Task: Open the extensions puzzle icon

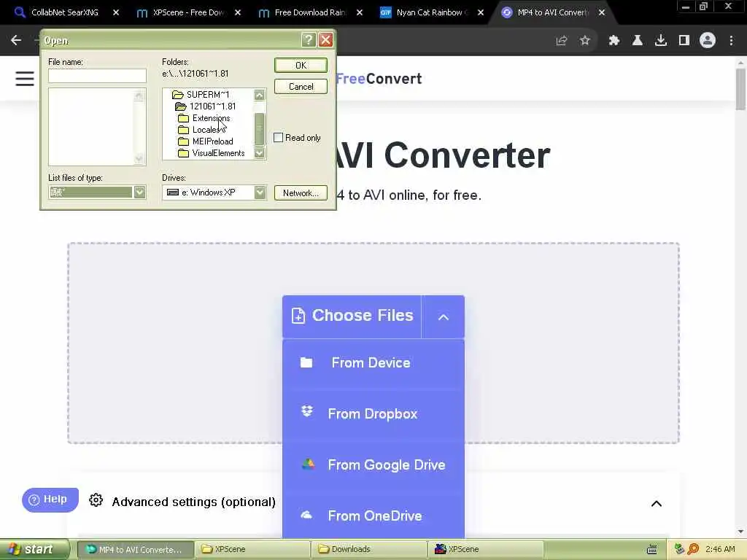Action: pyautogui.click(x=614, y=41)
